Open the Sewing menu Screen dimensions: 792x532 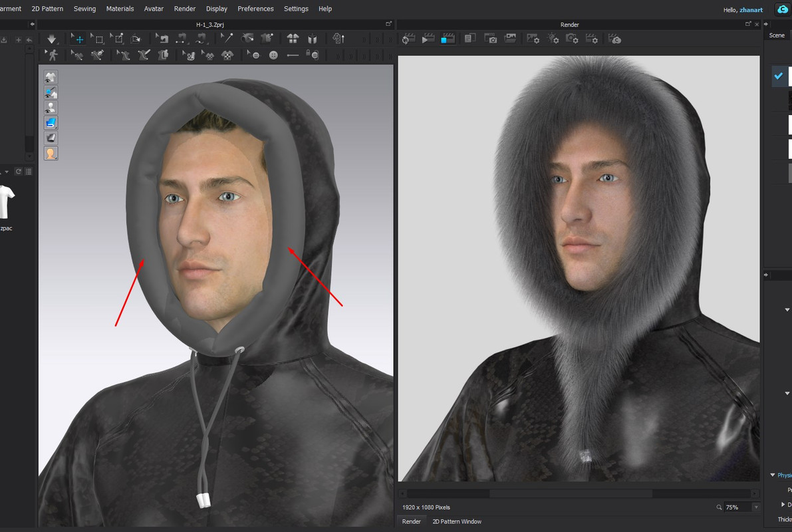(x=84, y=9)
